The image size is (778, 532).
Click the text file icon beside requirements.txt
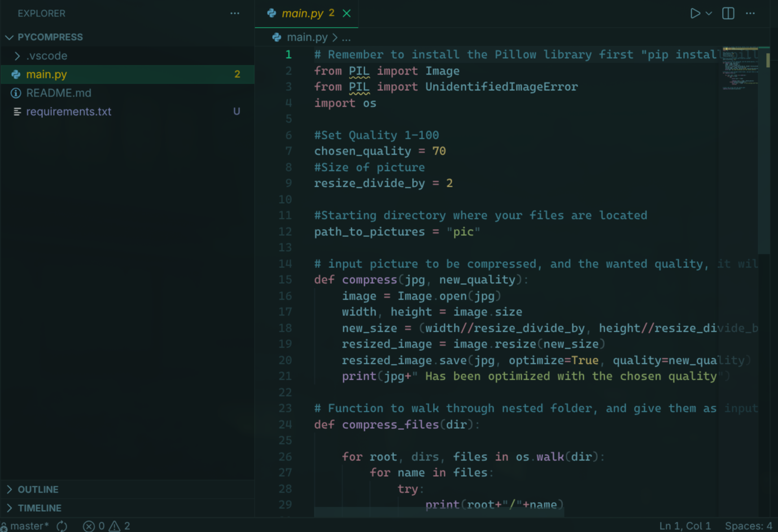(17, 112)
